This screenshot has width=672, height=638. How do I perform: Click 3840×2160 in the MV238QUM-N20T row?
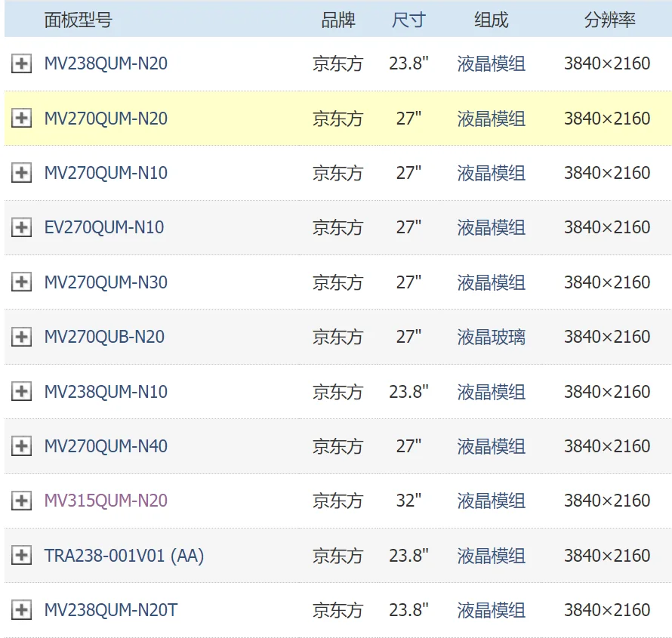[607, 610]
